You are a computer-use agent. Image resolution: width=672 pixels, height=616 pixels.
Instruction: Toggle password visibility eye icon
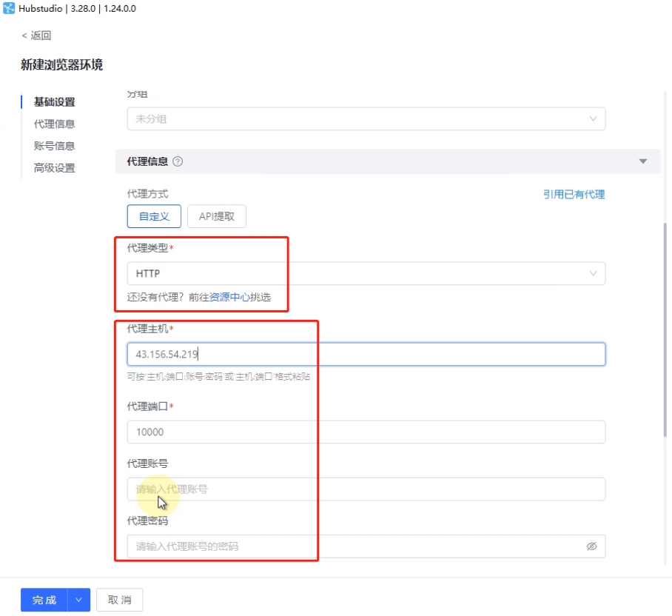click(x=591, y=546)
